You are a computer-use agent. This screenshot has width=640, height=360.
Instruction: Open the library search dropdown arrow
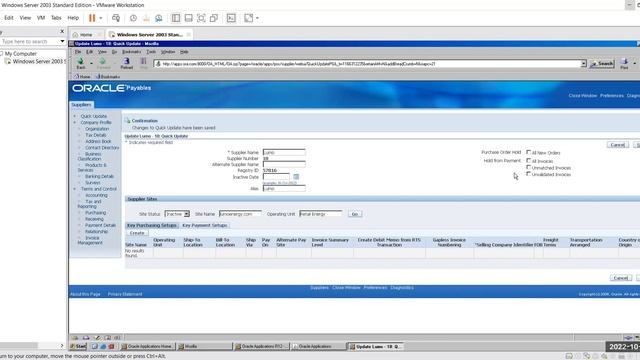click(62, 42)
